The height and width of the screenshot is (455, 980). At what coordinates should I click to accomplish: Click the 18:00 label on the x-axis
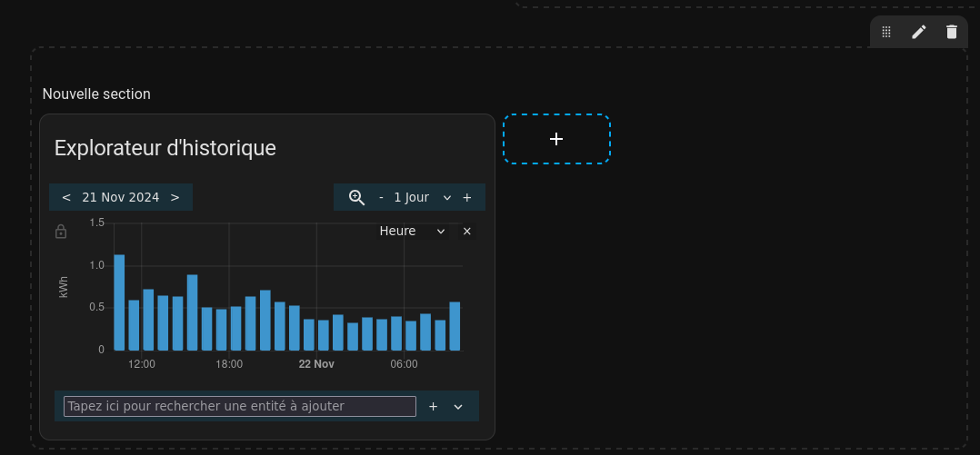[x=229, y=364]
